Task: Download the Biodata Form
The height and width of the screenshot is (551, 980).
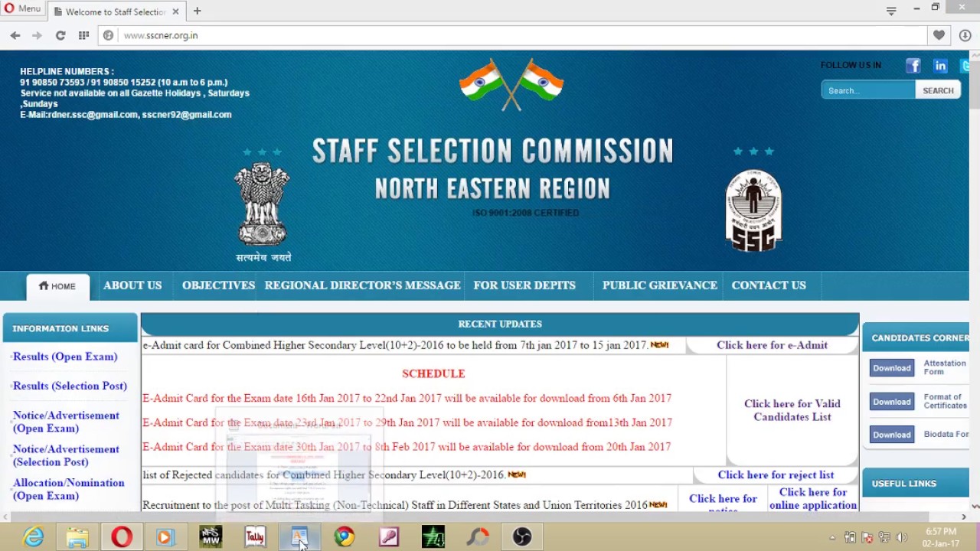Action: (x=892, y=435)
